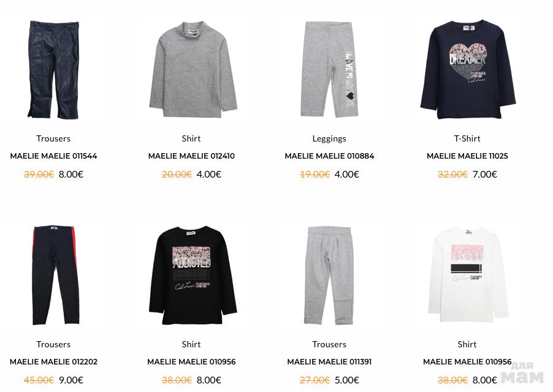View the black Addicted shirt image
Screen dimensions: 553x392
[193, 276]
